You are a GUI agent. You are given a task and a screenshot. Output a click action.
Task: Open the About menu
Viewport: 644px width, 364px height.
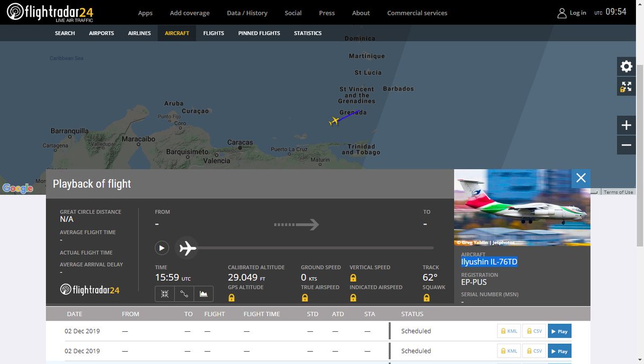361,13
